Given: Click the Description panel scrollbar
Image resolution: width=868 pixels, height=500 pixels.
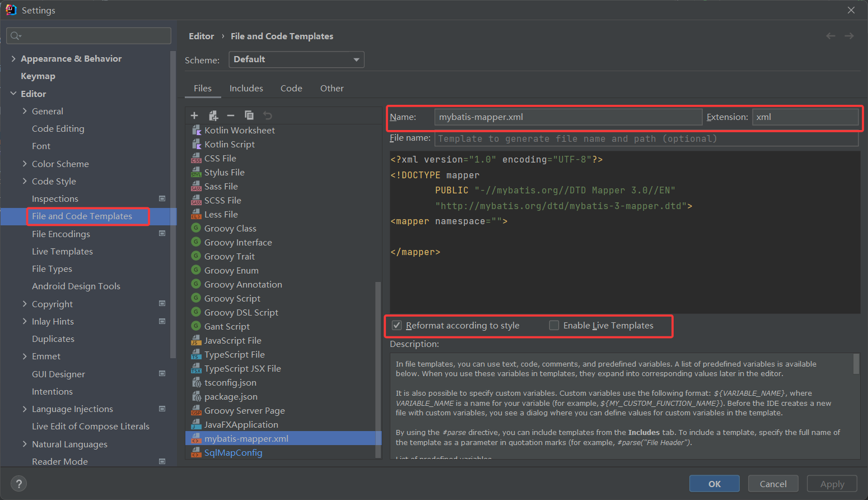Looking at the screenshot, I should (x=856, y=364).
